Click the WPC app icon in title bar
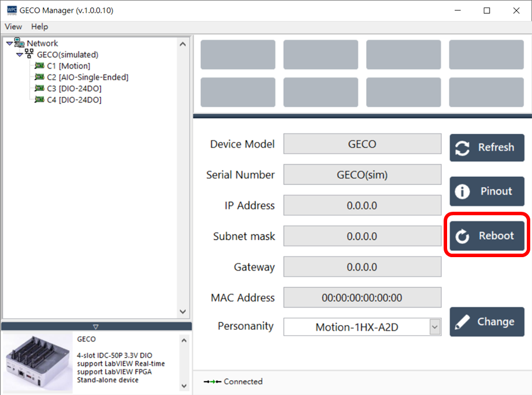This screenshot has height=395, width=532. point(12,10)
